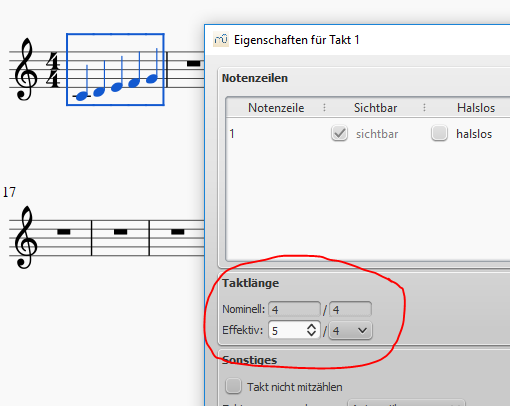The height and width of the screenshot is (406, 510).
Task: Click the MuseScore icon in dialog title
Action: (221, 40)
